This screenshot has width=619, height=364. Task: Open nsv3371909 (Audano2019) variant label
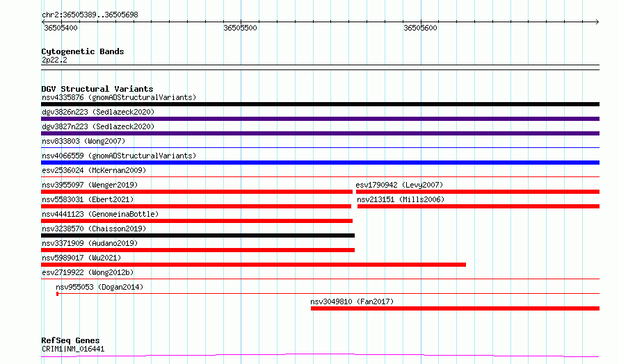[90, 243]
